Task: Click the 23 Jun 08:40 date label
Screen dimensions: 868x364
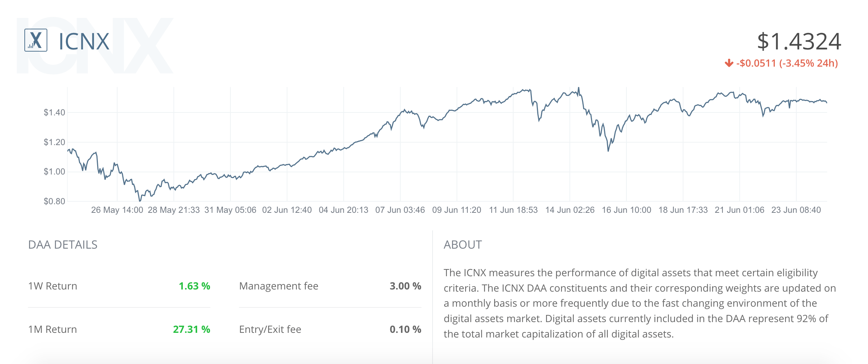Action: (x=796, y=210)
